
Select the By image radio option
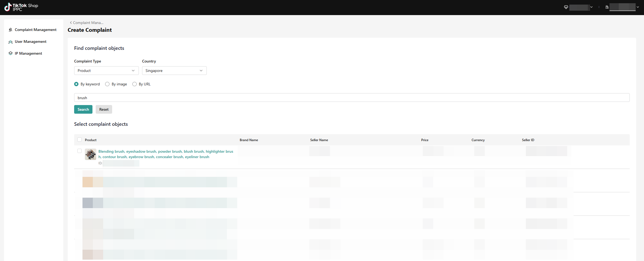[x=107, y=84]
